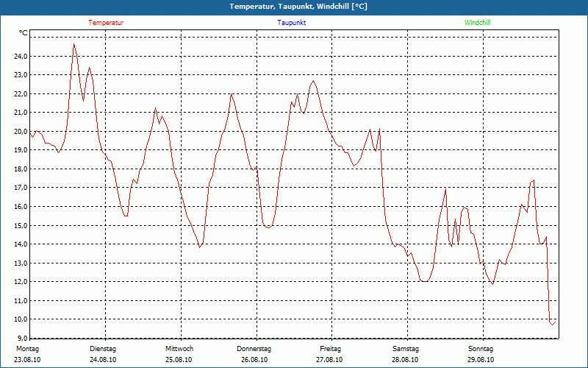Image resolution: width=588 pixels, height=368 pixels.
Task: Click the Freitag day label
Action: pos(330,349)
